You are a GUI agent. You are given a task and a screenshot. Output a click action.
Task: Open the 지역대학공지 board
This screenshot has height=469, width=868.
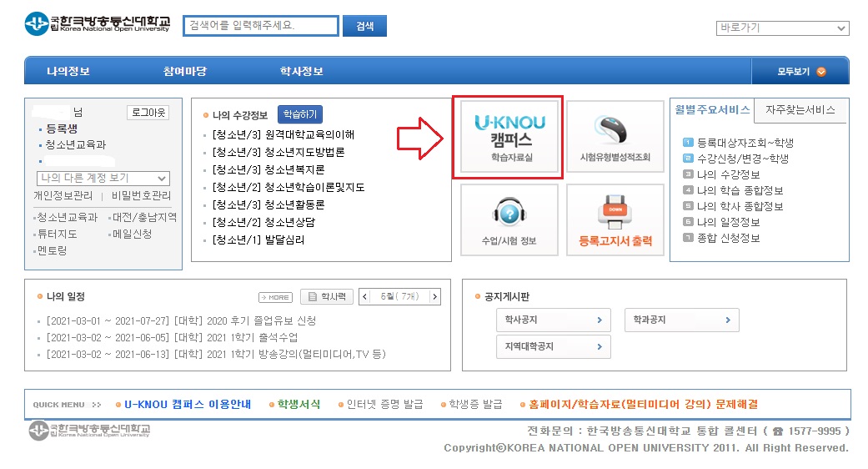click(554, 346)
